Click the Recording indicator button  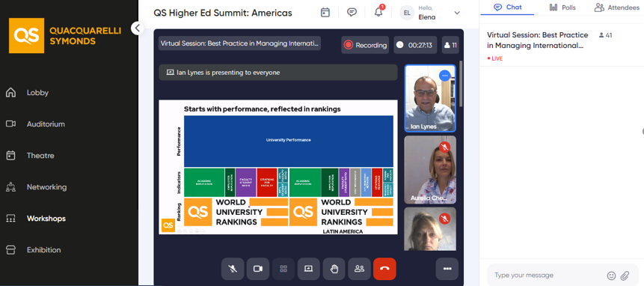pyautogui.click(x=365, y=45)
